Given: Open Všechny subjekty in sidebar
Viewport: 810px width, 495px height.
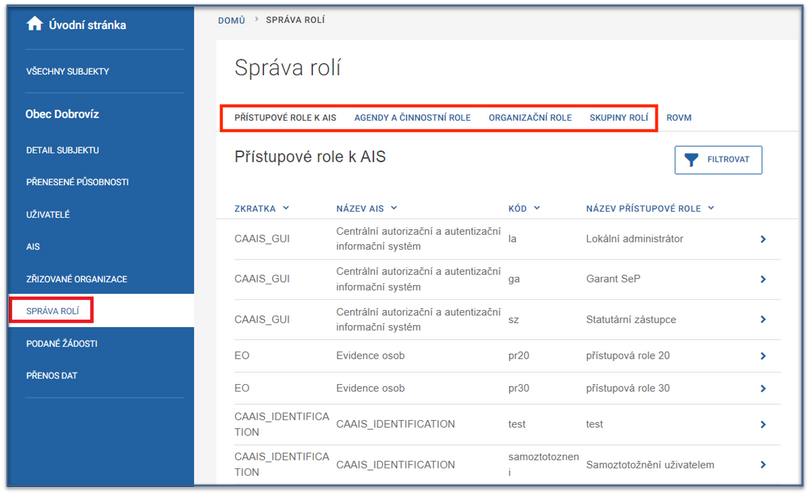Looking at the screenshot, I should pos(68,72).
